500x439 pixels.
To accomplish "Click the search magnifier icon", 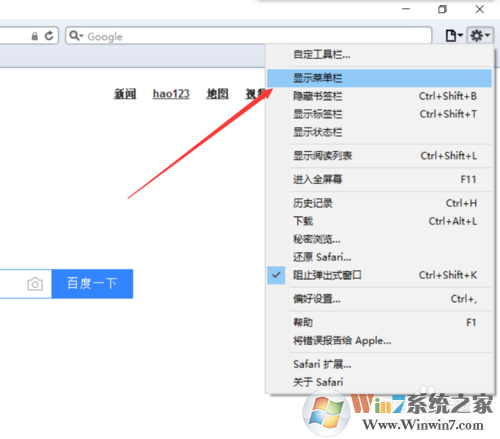I will coord(76,35).
